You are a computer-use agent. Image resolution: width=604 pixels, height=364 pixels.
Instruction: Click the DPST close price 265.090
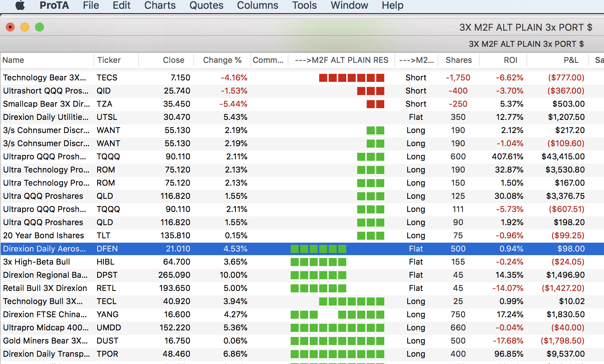click(x=174, y=275)
